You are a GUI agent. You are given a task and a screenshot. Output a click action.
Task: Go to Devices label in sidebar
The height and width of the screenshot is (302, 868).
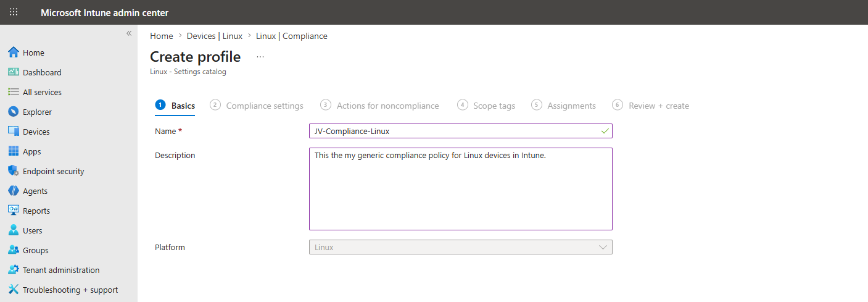[36, 132]
